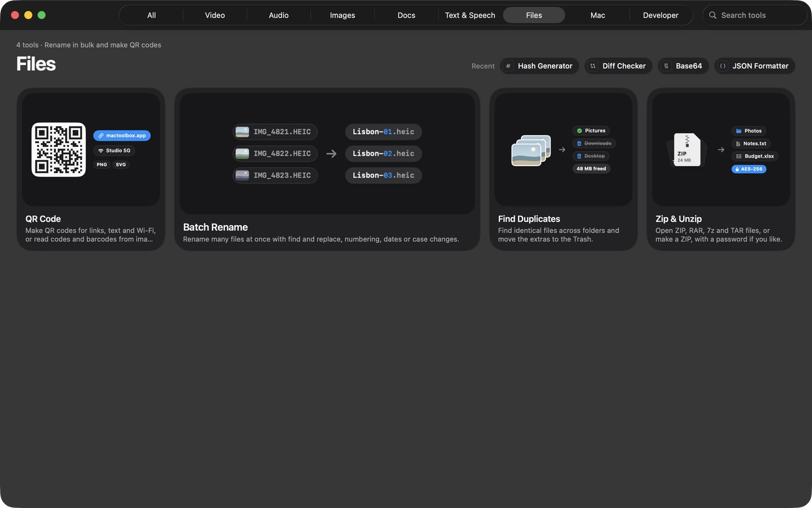Viewport: 812px width, 508px height.
Task: Select the Files tab
Action: coord(534,15)
